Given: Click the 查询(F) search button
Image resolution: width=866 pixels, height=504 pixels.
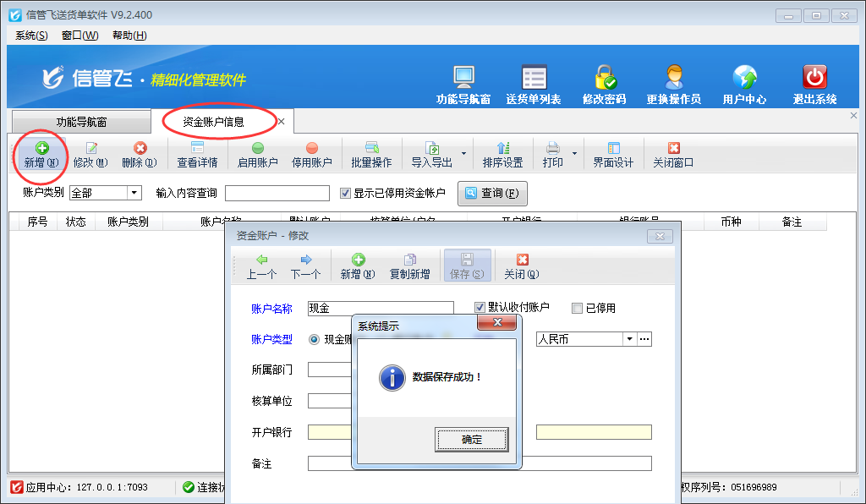Looking at the screenshot, I should click(x=493, y=193).
